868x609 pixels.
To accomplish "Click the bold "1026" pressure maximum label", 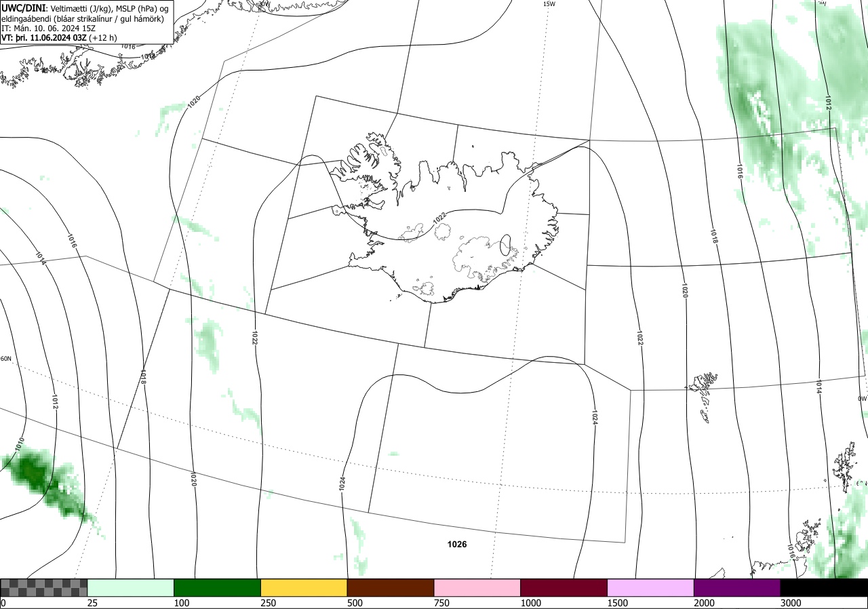I will [457, 544].
